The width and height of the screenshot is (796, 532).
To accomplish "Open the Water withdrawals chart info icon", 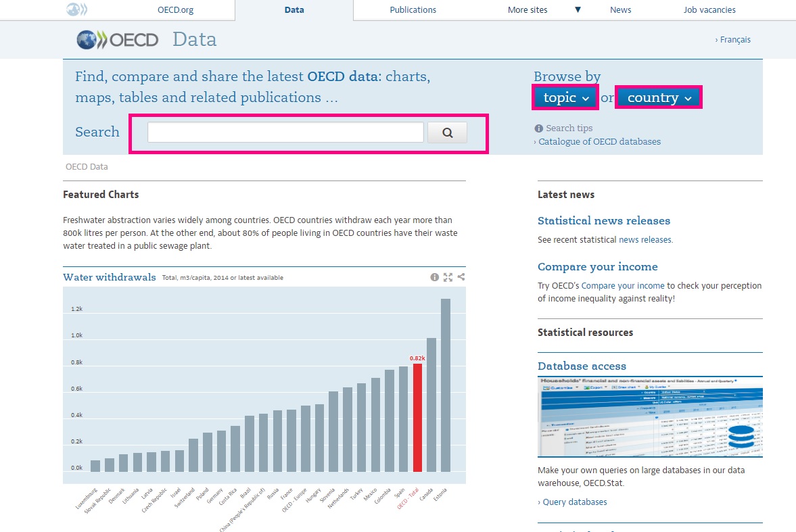I will click(435, 277).
